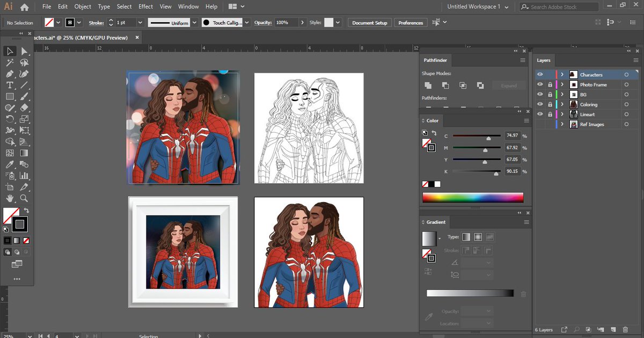This screenshot has height=338, width=644.
Task: Select the Direct Selection tool
Action: click(24, 51)
